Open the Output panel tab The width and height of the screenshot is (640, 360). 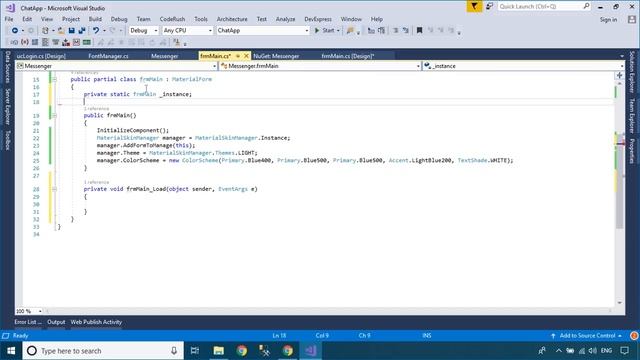point(56,322)
